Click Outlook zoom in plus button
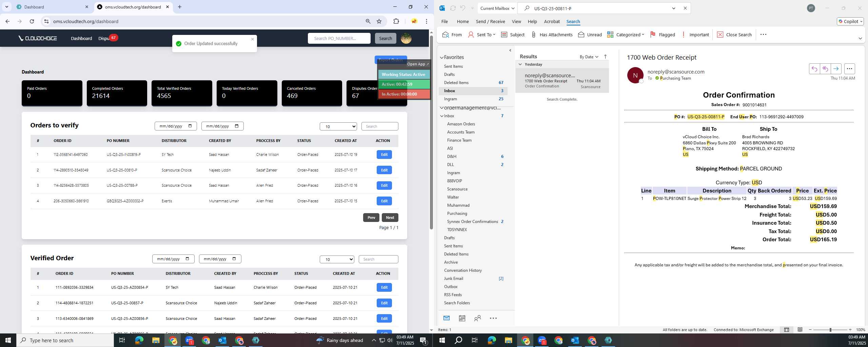 tap(850, 330)
